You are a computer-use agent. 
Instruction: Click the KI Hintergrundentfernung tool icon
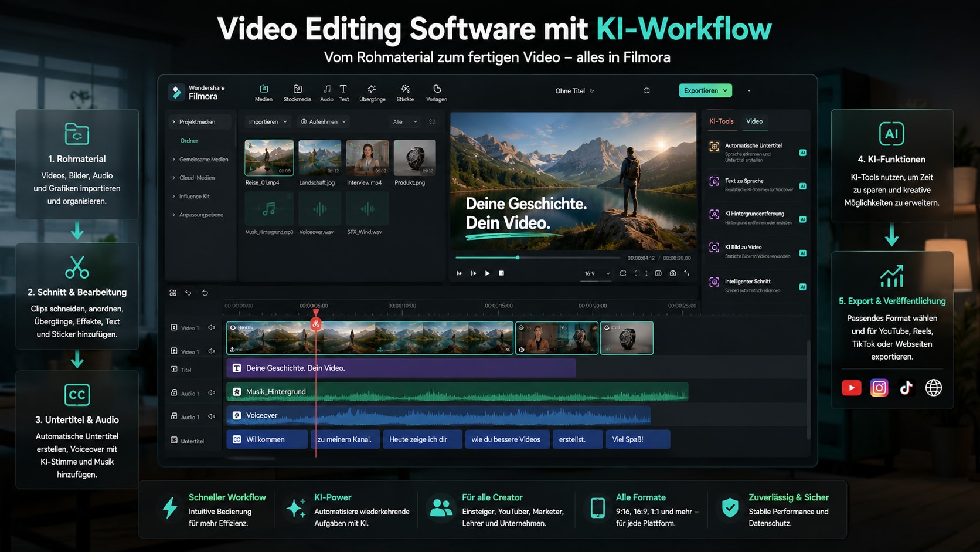click(714, 214)
